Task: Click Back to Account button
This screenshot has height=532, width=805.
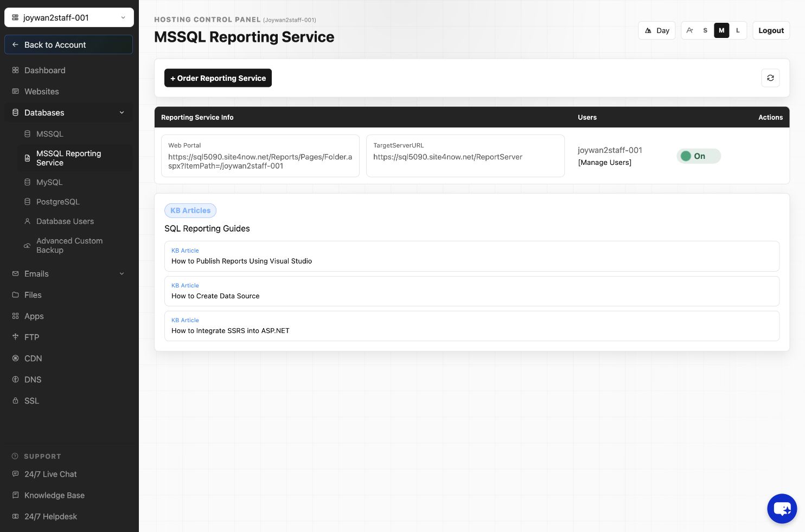Action: tap(69, 45)
